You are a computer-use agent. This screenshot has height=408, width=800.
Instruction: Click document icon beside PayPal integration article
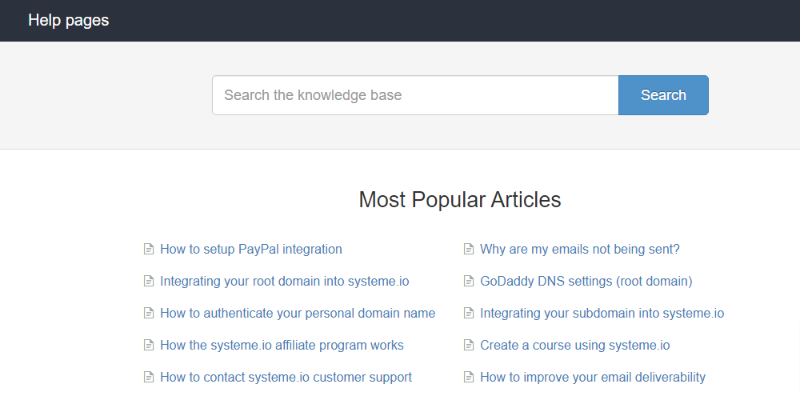pos(148,249)
